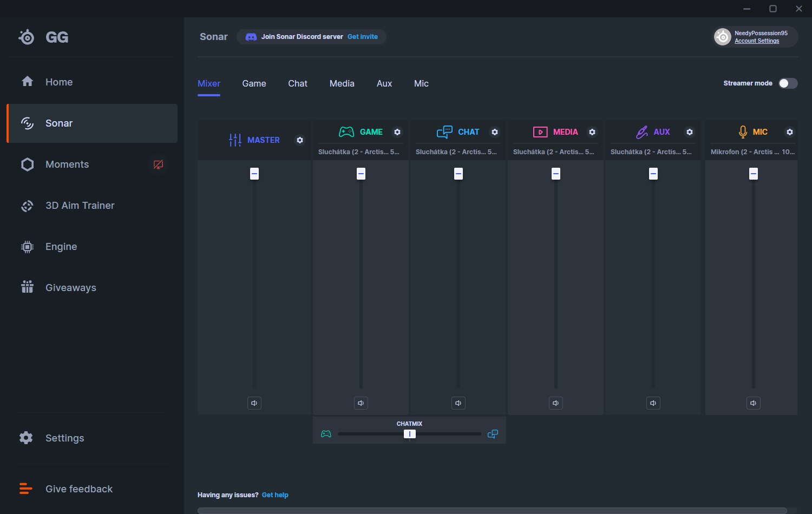Go to Home in sidebar

(92, 82)
